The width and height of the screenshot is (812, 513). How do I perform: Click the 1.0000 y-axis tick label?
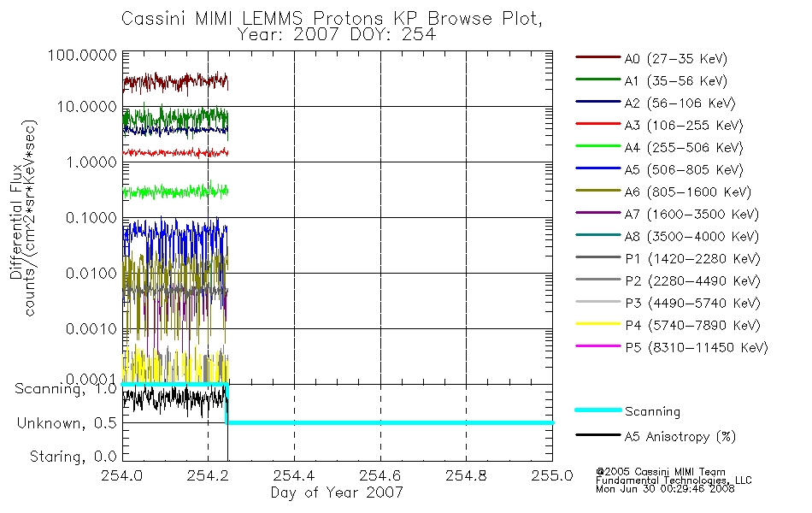point(91,162)
